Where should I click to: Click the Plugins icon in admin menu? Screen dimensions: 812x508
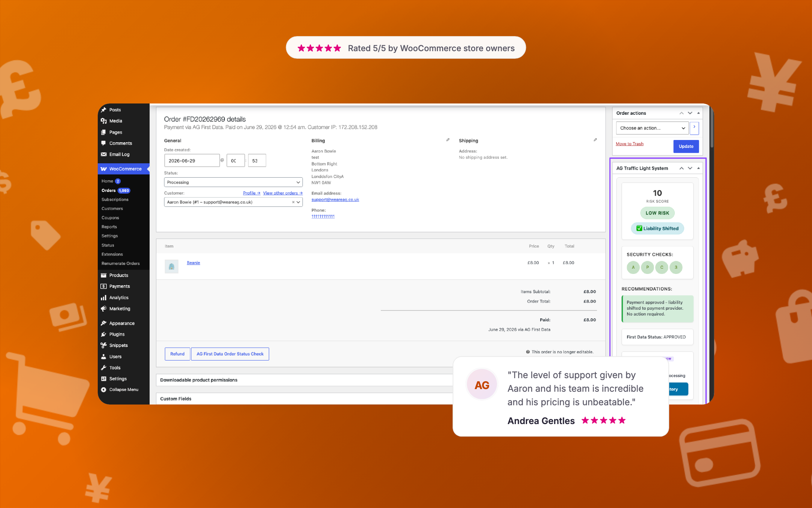[103, 334]
